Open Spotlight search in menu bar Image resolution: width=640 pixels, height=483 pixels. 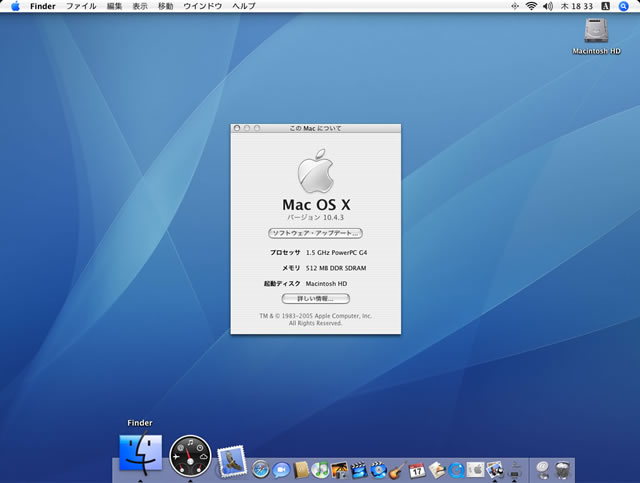[623, 6]
